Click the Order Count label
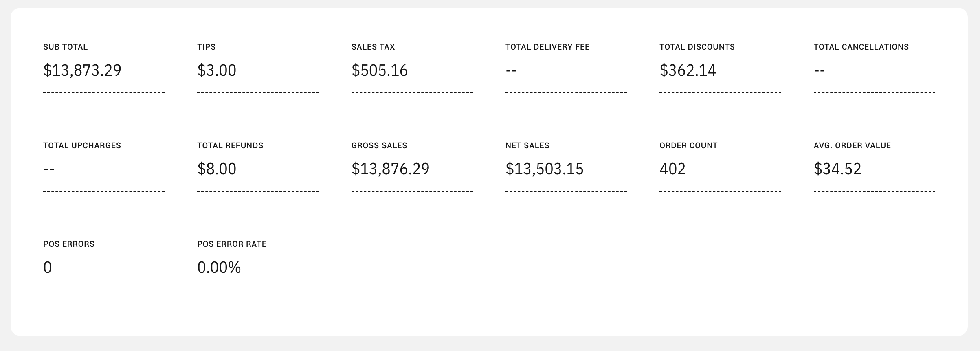The image size is (980, 351). tap(688, 145)
